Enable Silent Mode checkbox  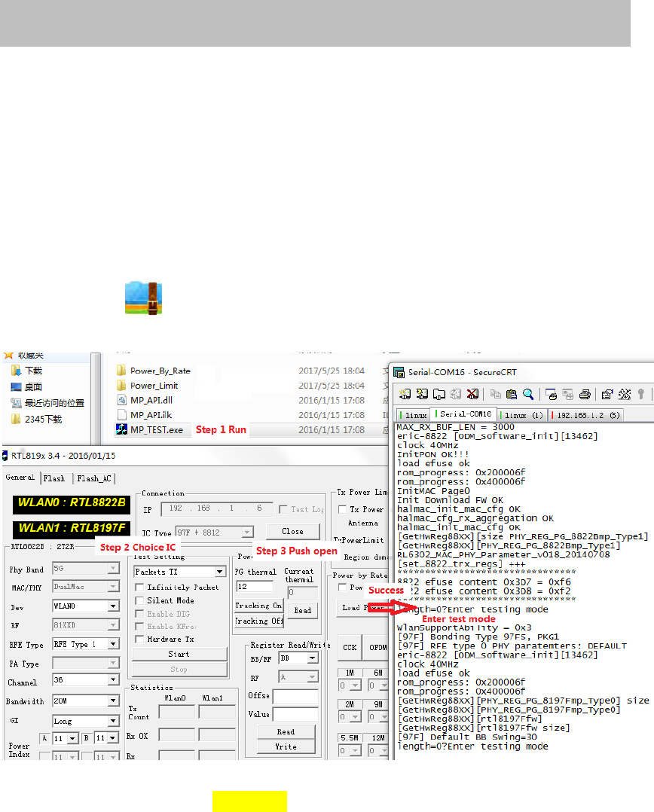(x=139, y=600)
